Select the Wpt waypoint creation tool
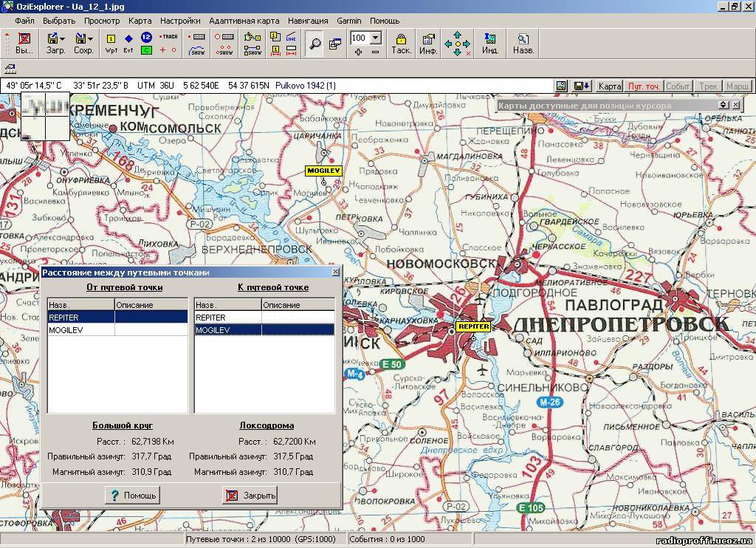Image resolution: width=756 pixels, height=548 pixels. pyautogui.click(x=111, y=43)
